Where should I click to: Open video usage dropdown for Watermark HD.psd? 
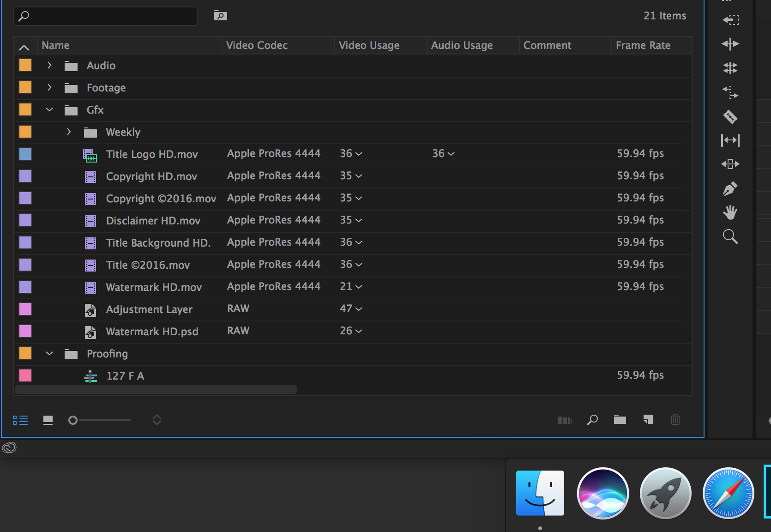[x=359, y=331]
